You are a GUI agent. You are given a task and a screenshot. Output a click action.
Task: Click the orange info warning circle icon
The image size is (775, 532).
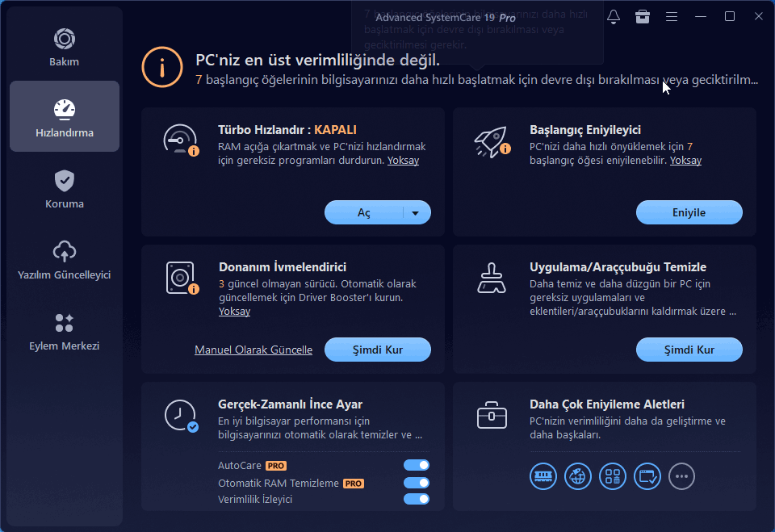pyautogui.click(x=162, y=67)
